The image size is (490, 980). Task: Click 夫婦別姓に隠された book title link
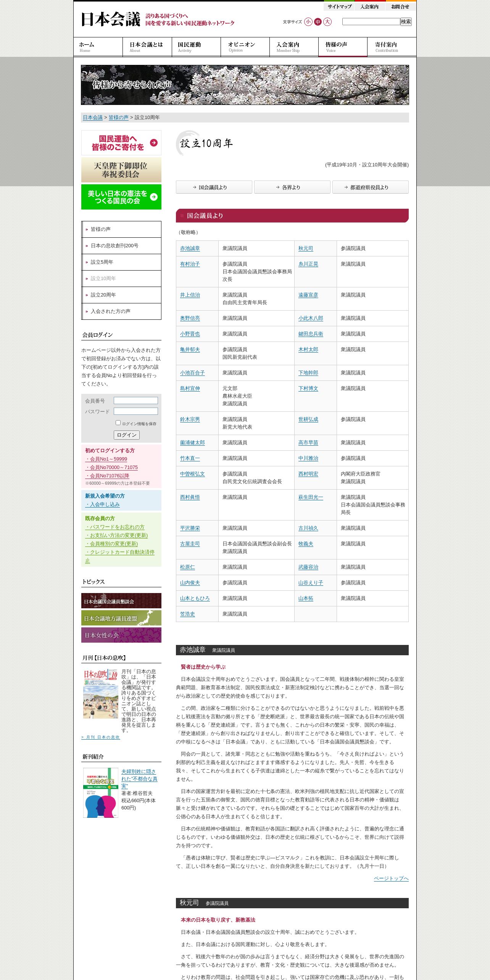click(139, 779)
